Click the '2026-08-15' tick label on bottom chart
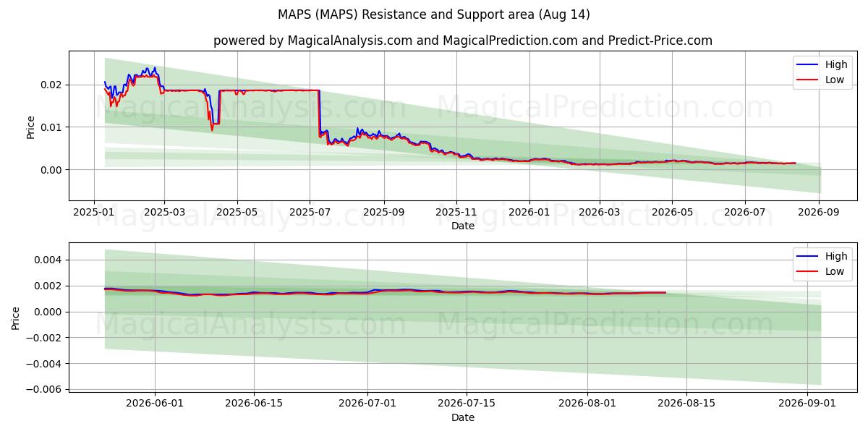The image size is (868, 434). tap(686, 404)
